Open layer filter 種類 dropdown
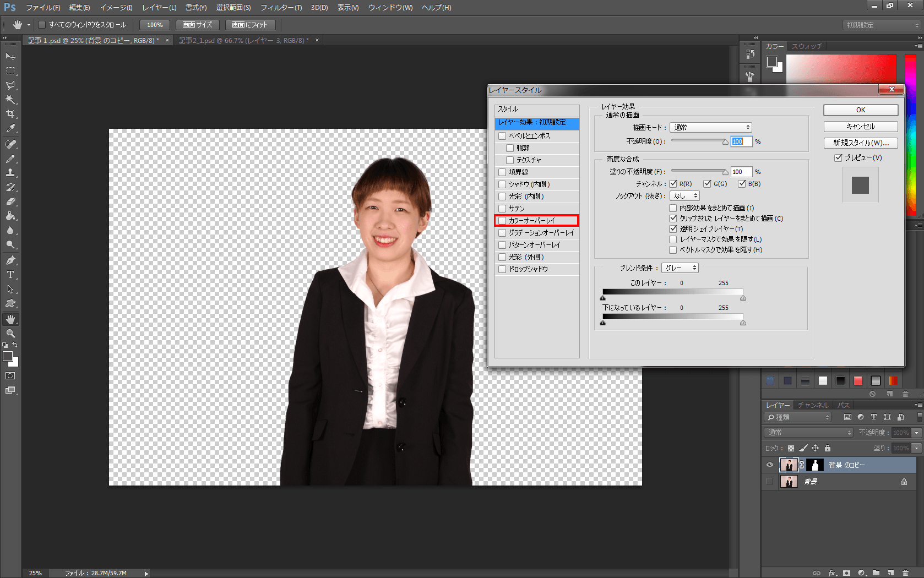 point(798,417)
